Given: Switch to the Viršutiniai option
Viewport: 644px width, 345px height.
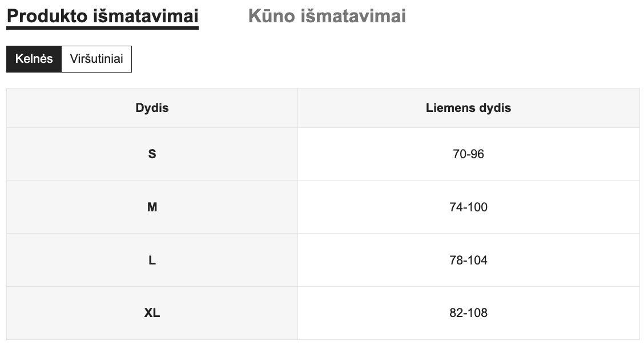Looking at the screenshot, I should tap(96, 59).
